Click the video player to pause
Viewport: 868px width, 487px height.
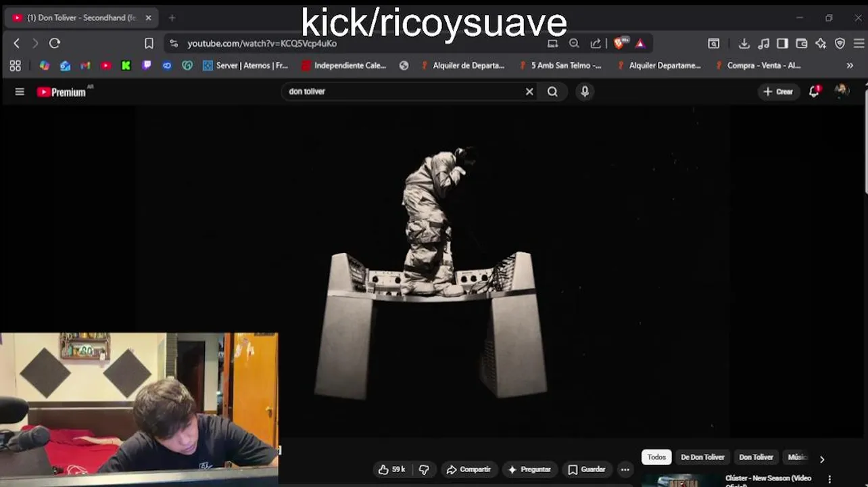click(x=433, y=271)
